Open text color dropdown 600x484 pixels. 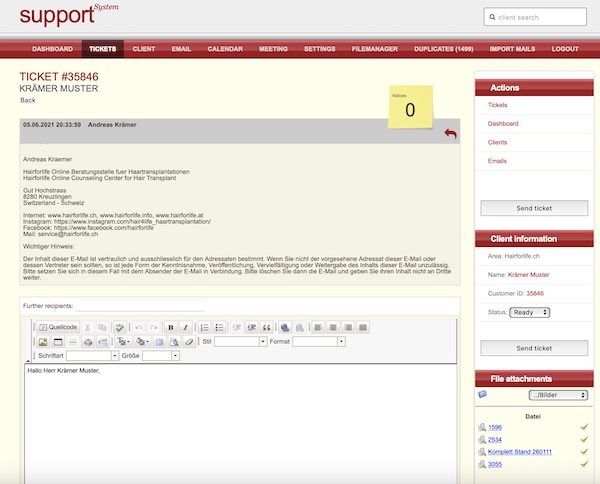123,342
